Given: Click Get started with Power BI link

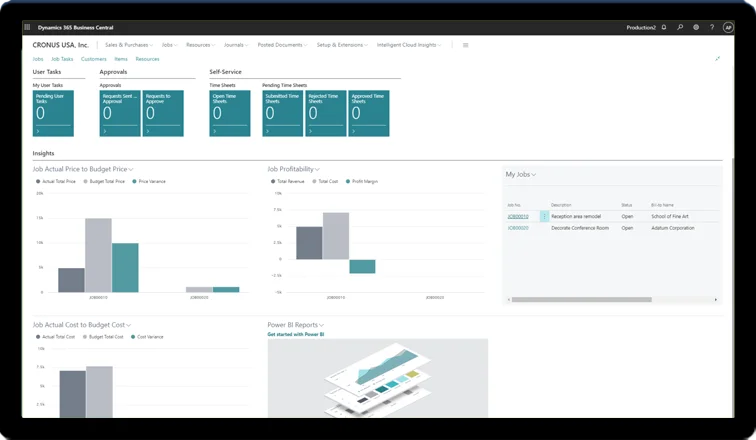Looking at the screenshot, I should click(x=296, y=334).
